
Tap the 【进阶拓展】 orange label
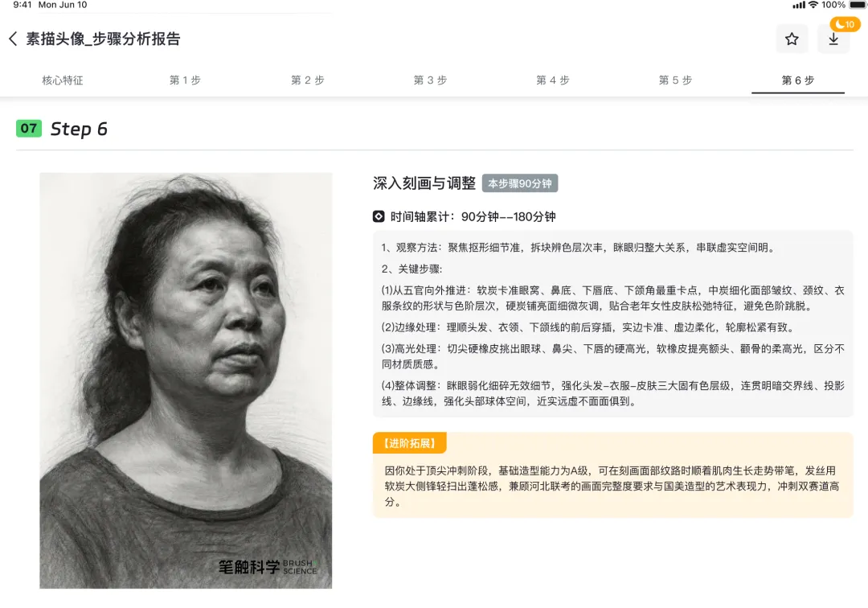point(410,443)
